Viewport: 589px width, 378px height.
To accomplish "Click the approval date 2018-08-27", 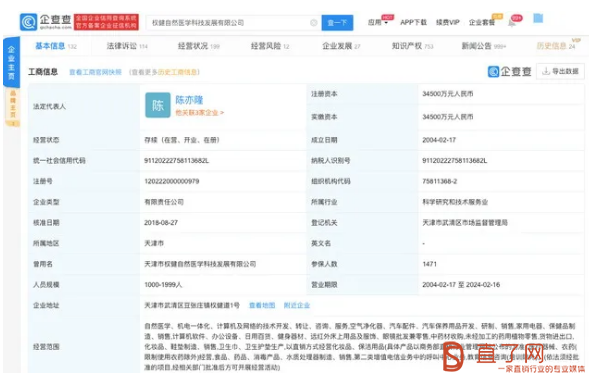I will click(x=161, y=223).
